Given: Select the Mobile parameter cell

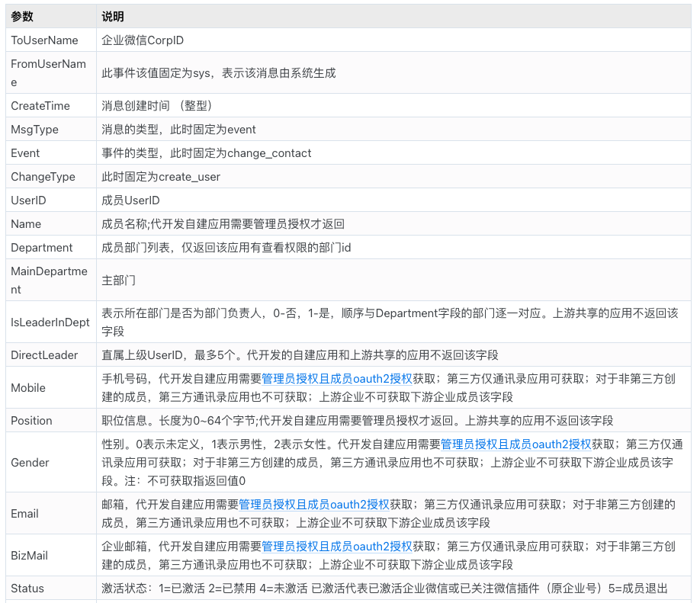Looking at the screenshot, I should pyautogui.click(x=51, y=388).
